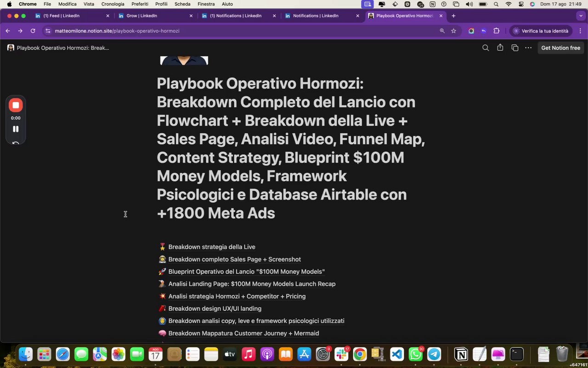Reload the page
The height and width of the screenshot is (368, 588).
point(33,31)
